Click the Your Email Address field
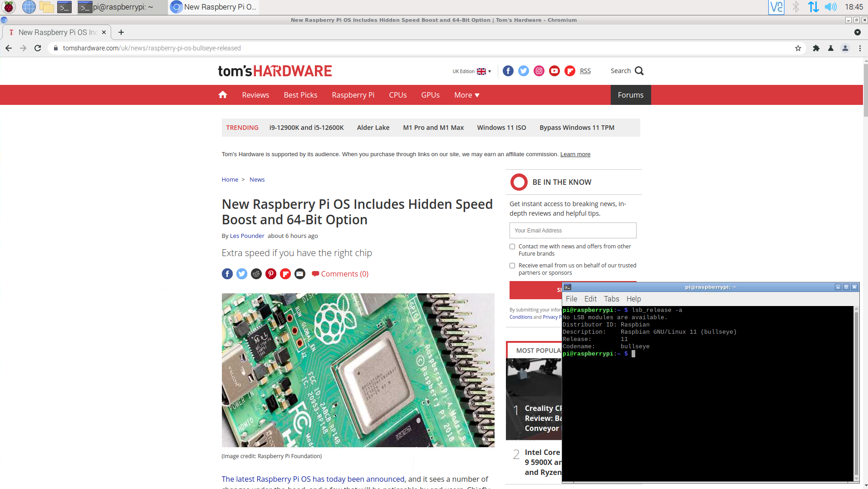Image resolution: width=868 pixels, height=489 pixels. coord(572,230)
